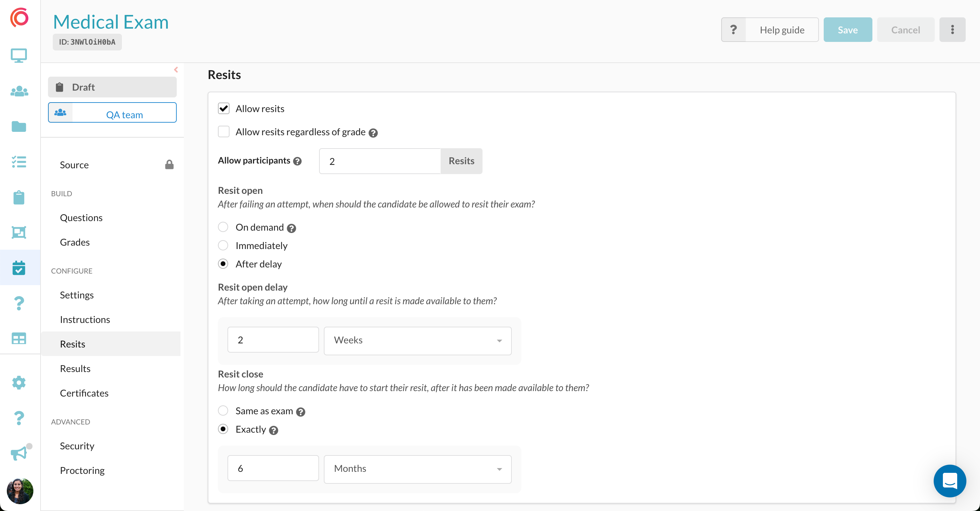Viewport: 980px width, 511px height.
Task: Open the Certificates menu item
Action: click(84, 393)
